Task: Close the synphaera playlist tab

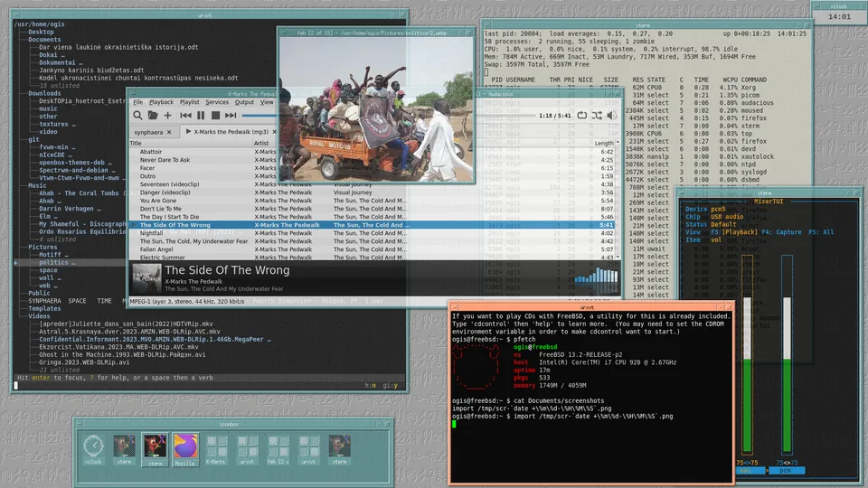Action: coord(169,132)
